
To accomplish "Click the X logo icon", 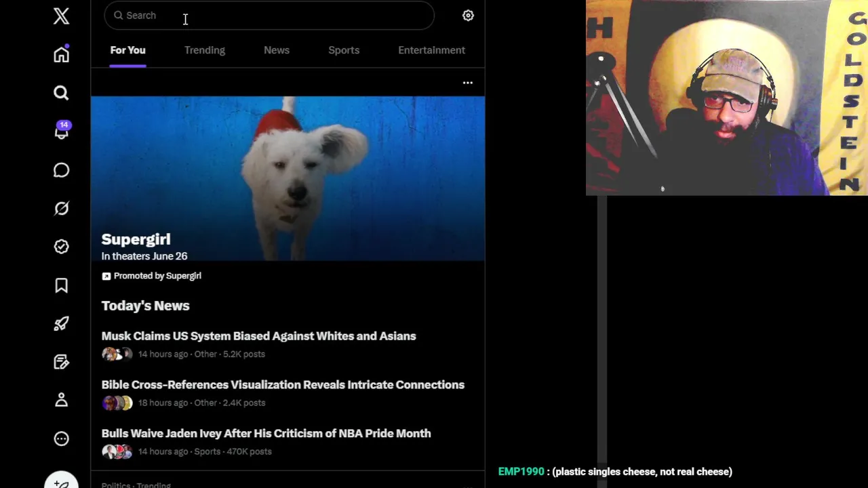I will coord(61,16).
